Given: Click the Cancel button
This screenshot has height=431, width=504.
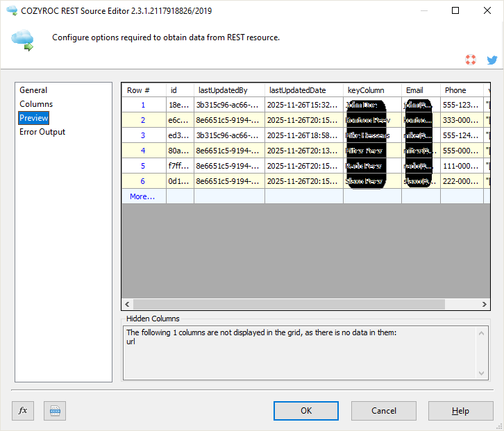Looking at the screenshot, I should tap(384, 411).
